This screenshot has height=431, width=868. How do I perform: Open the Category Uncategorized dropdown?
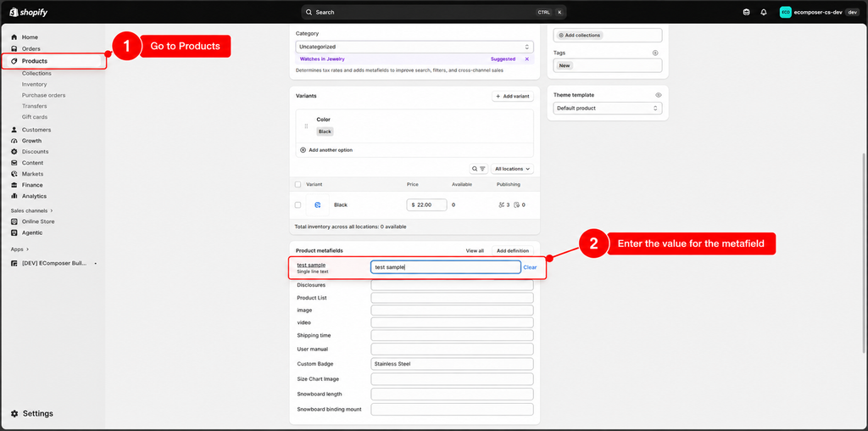415,48
